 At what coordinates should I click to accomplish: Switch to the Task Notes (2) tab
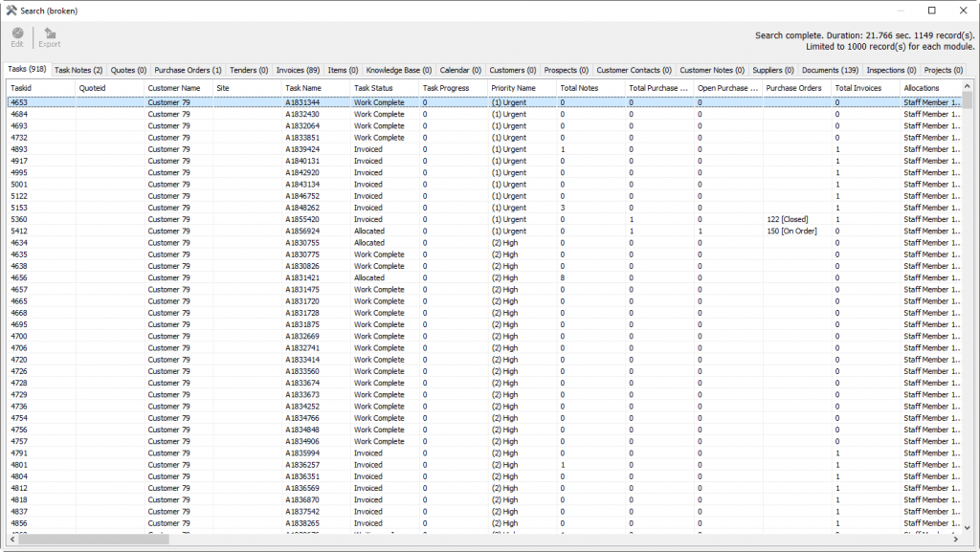(x=78, y=70)
